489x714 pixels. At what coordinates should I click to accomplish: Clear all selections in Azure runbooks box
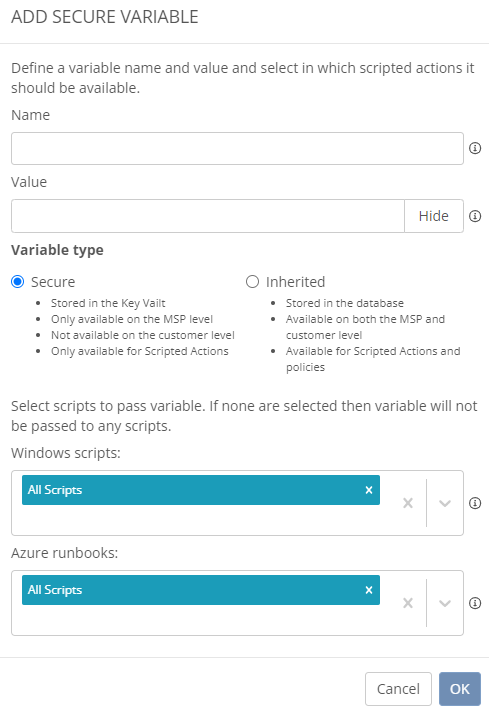[x=408, y=603]
